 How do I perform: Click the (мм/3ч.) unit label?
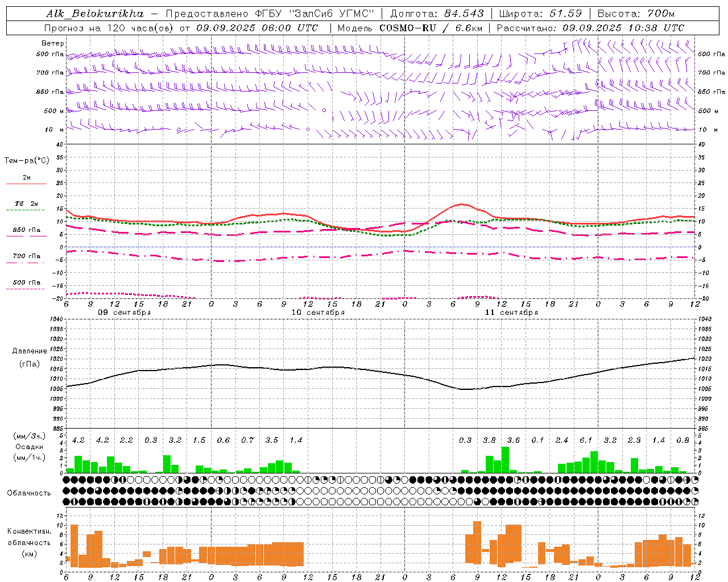point(30,436)
